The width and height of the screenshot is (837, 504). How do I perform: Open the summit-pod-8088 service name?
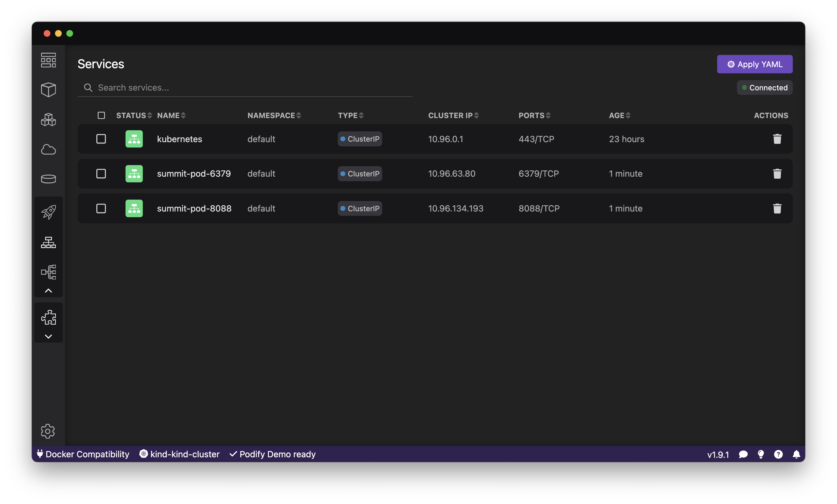(x=194, y=208)
